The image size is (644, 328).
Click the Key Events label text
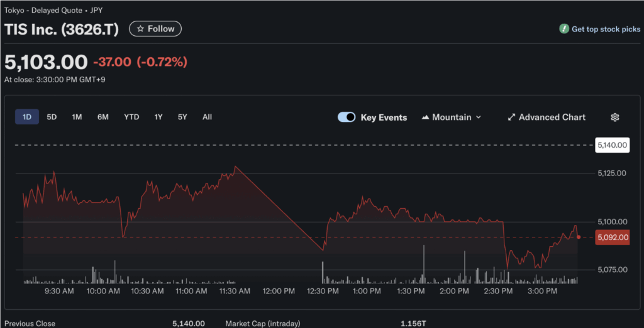(x=384, y=118)
